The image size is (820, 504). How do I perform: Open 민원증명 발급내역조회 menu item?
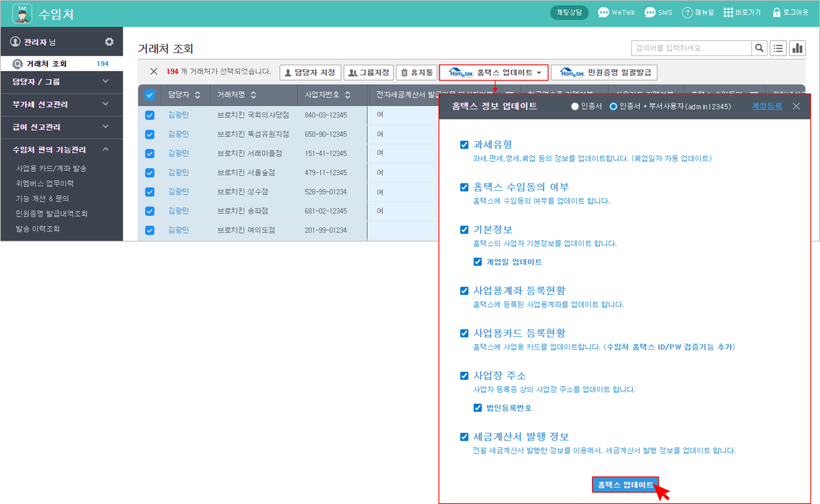pyautogui.click(x=51, y=214)
